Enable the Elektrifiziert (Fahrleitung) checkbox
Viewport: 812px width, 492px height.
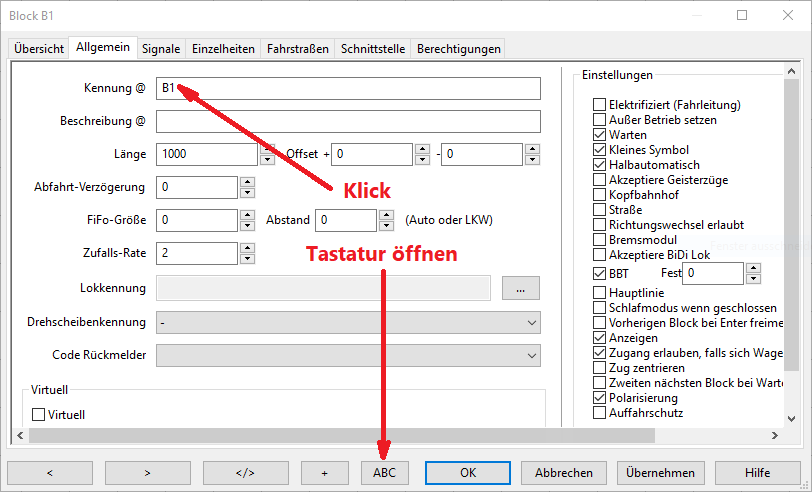pyautogui.click(x=599, y=104)
